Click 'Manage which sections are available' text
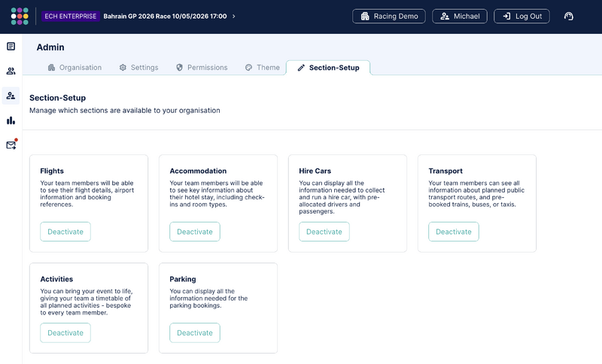Viewport: 602px width, 364px height. (125, 111)
